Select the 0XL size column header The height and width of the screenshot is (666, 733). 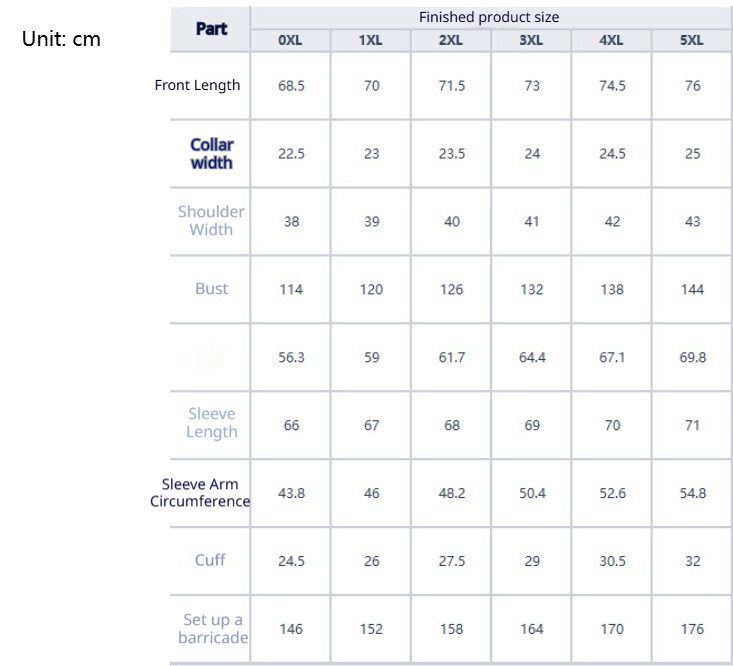pyautogui.click(x=290, y=40)
